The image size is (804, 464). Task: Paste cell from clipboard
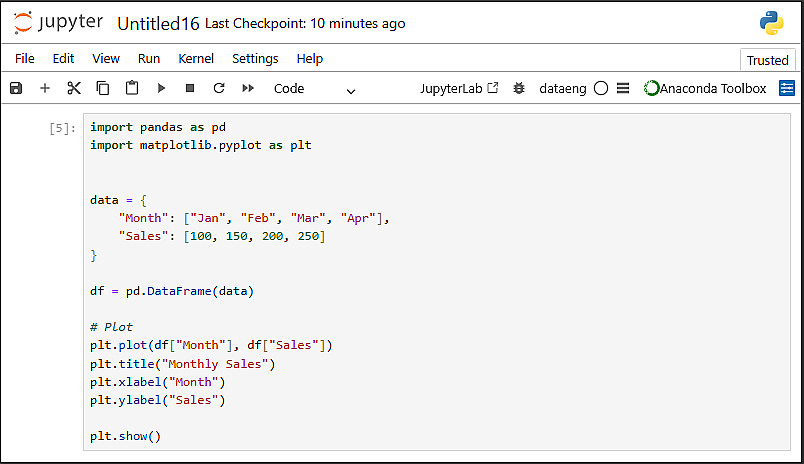pyautogui.click(x=132, y=88)
